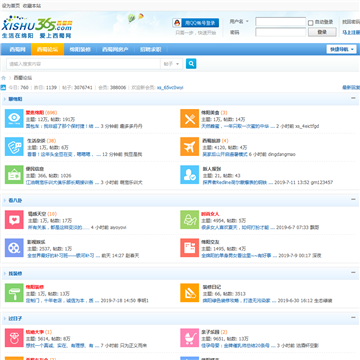Open the 西蜀网房产 navigation tab
The height and width of the screenshot is (360, 360).
point(115,49)
